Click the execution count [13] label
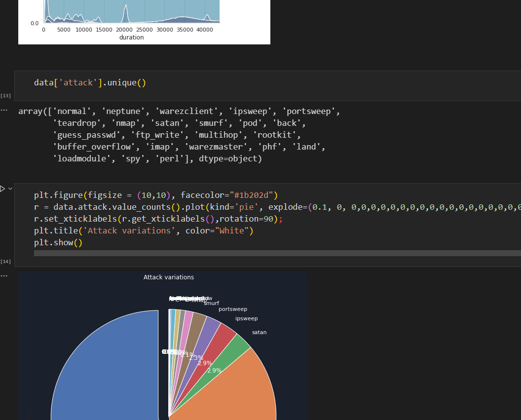 (5, 96)
